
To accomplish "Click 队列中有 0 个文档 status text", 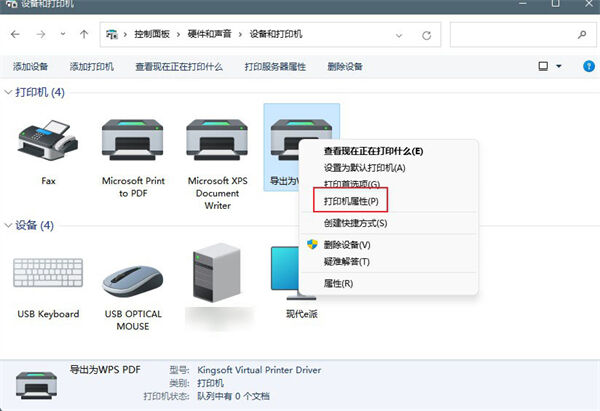I will coord(233,396).
